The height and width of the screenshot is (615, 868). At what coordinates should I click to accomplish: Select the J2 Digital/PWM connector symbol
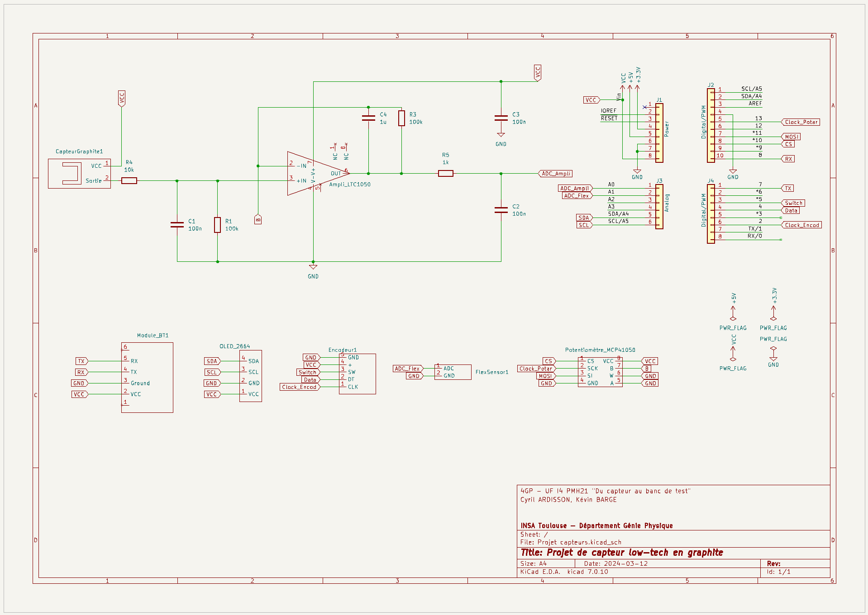(x=711, y=125)
